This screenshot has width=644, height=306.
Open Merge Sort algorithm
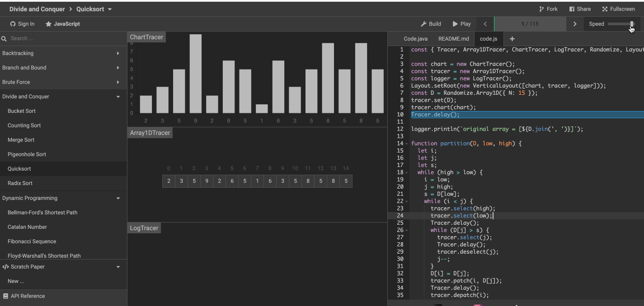[63, 140]
